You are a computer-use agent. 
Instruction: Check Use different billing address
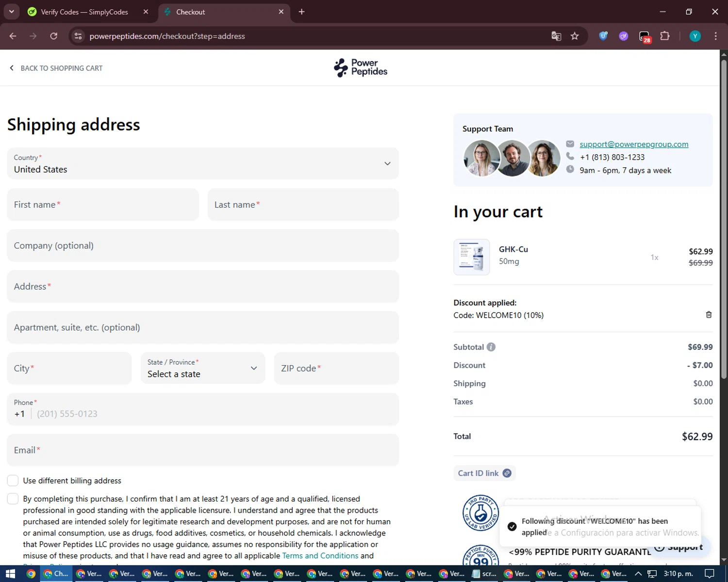coord(13,481)
